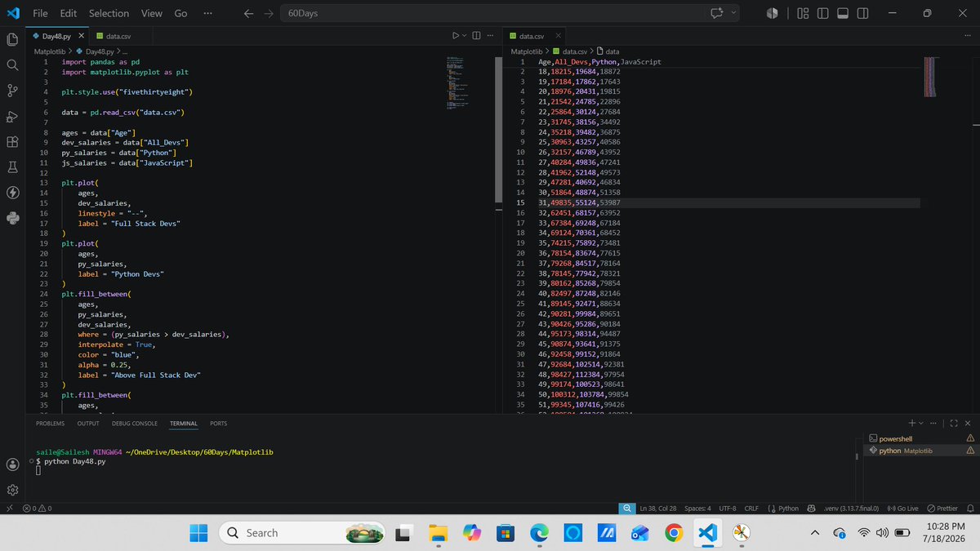Click Ln 38, Col 28 in status bar
980x551 pixels.
[658, 508]
